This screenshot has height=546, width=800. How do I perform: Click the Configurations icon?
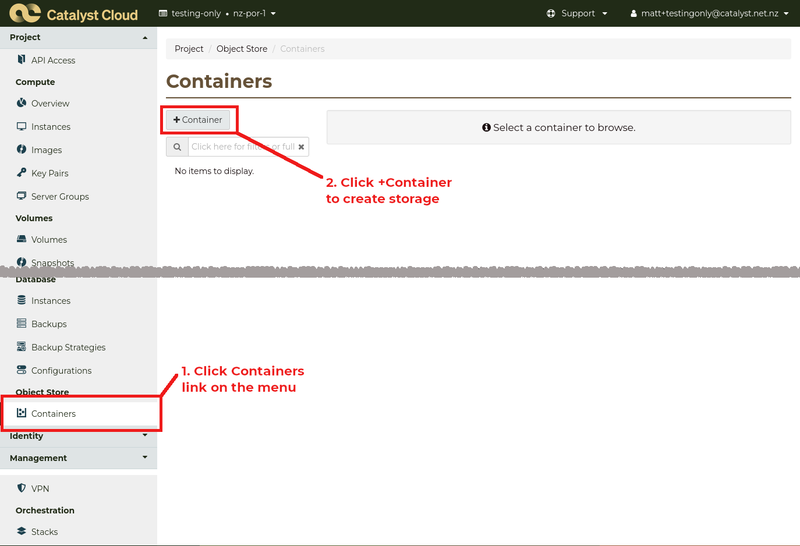click(21, 370)
